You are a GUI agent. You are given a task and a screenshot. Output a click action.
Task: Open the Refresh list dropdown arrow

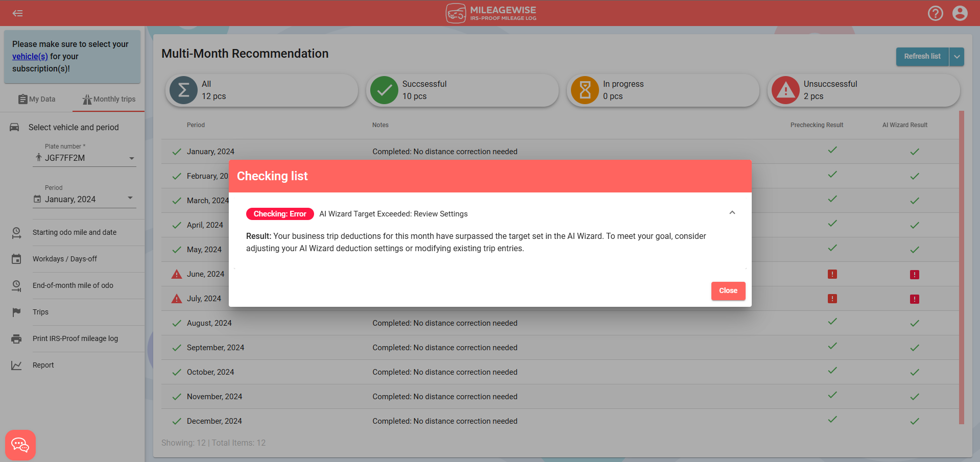(957, 57)
